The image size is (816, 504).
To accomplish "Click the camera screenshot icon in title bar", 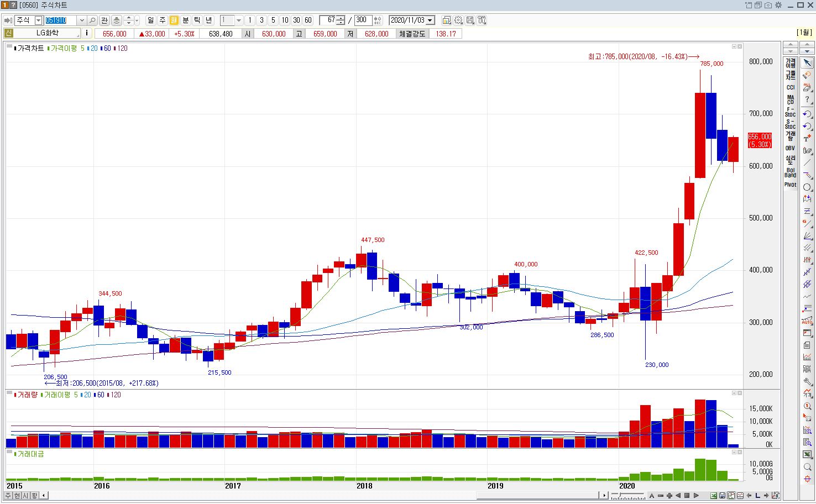I will (768, 5).
